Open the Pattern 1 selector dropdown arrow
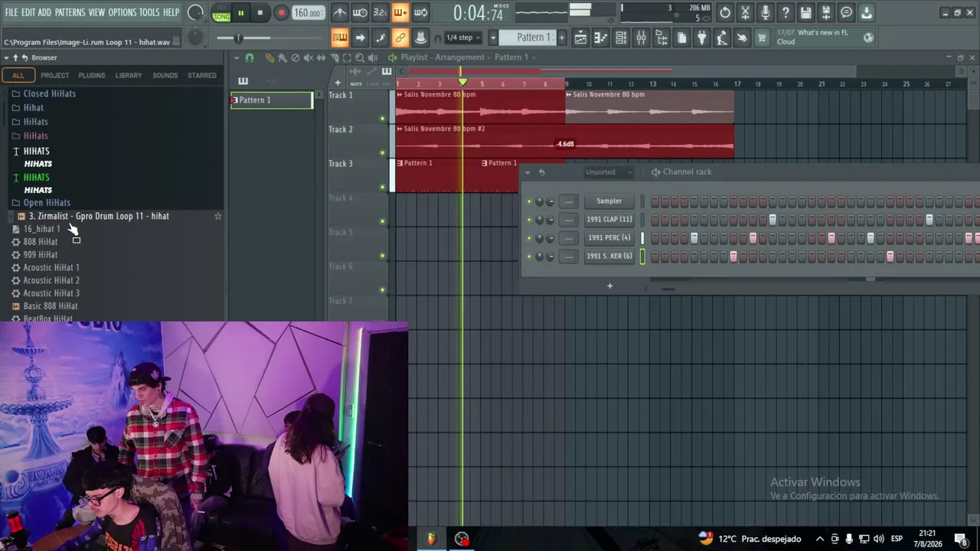The width and height of the screenshot is (980, 551). (493, 37)
